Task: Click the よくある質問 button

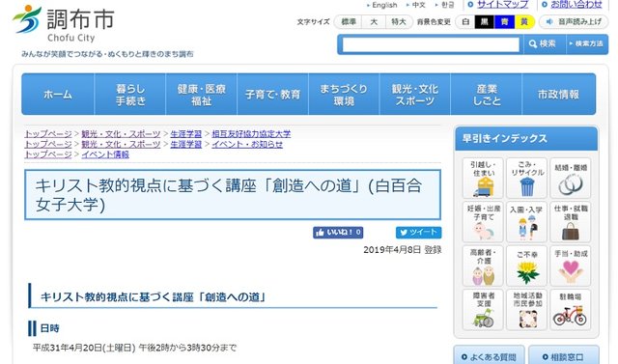Action: [489, 355]
